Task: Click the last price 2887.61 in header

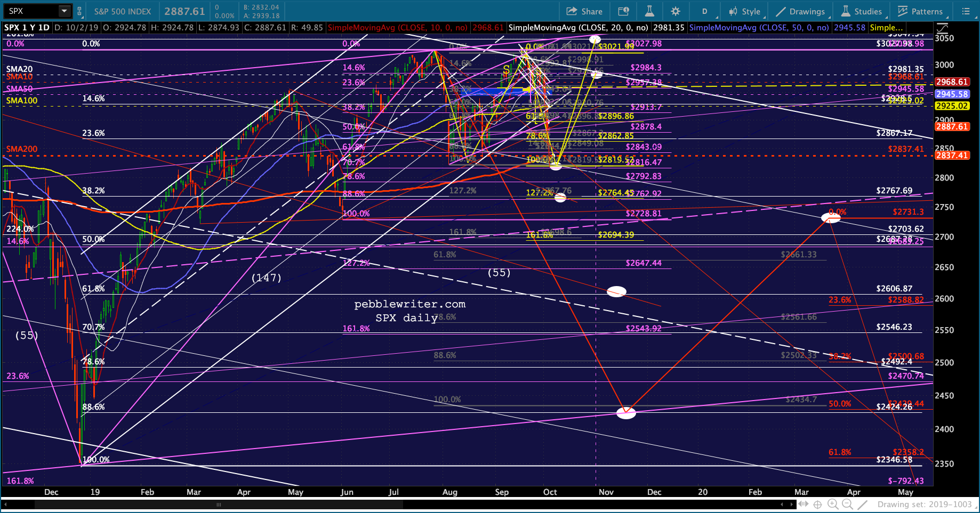Action: [184, 11]
